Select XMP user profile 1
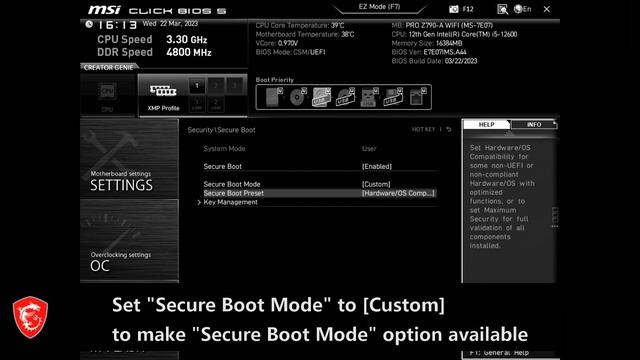The image size is (640, 360). (197, 104)
